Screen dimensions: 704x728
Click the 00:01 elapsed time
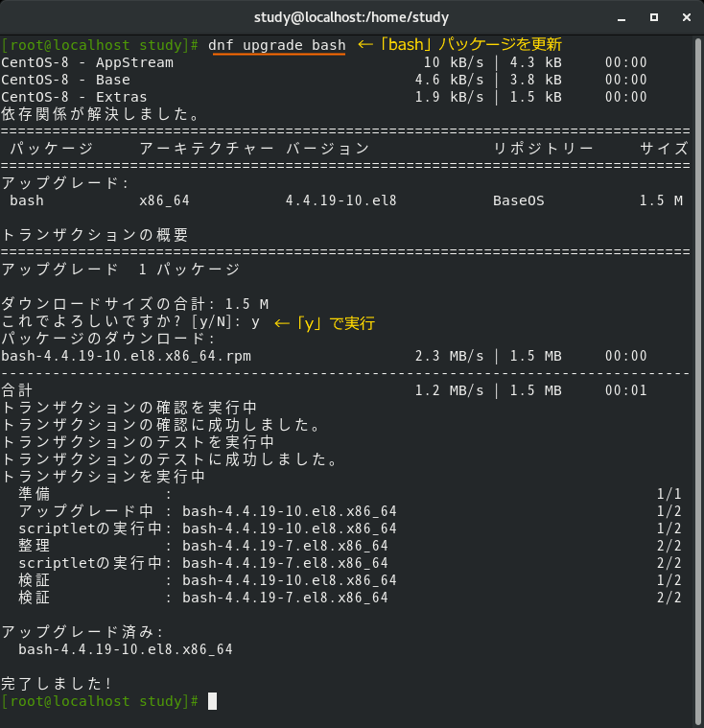pos(626,390)
